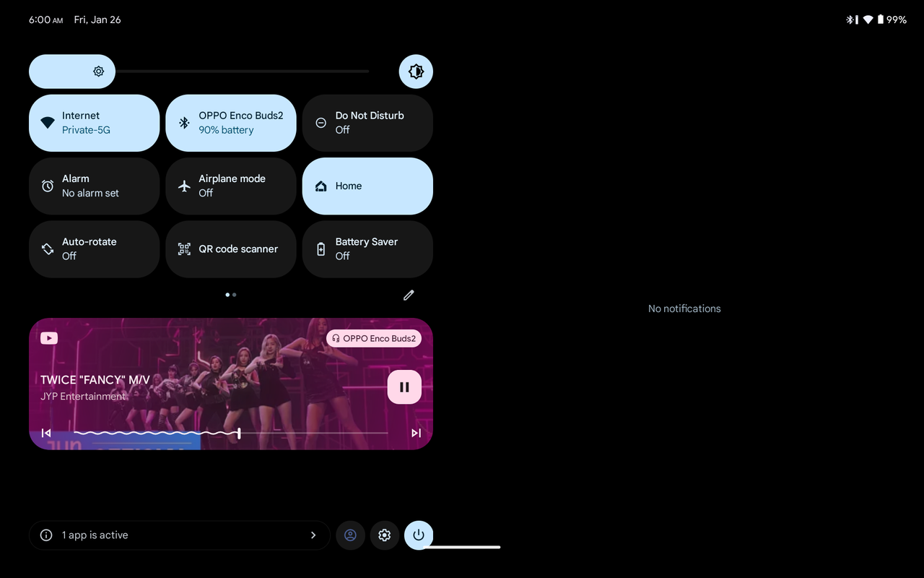
Task: Open the Home controls tile
Action: pyautogui.click(x=367, y=186)
